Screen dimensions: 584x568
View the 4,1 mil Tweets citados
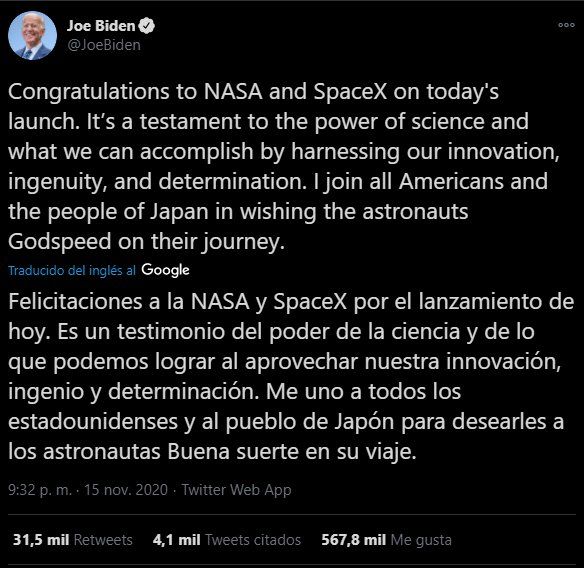coord(227,540)
